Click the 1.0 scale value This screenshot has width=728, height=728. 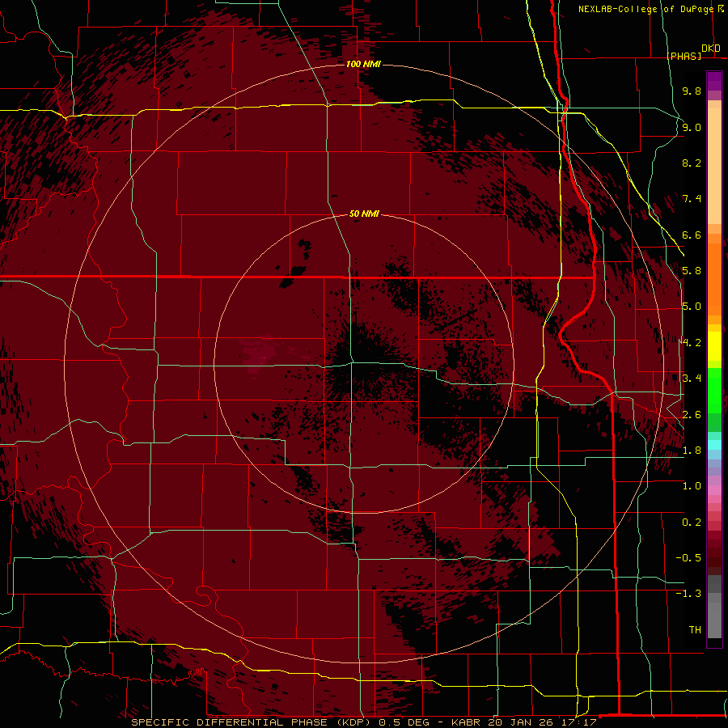692,486
